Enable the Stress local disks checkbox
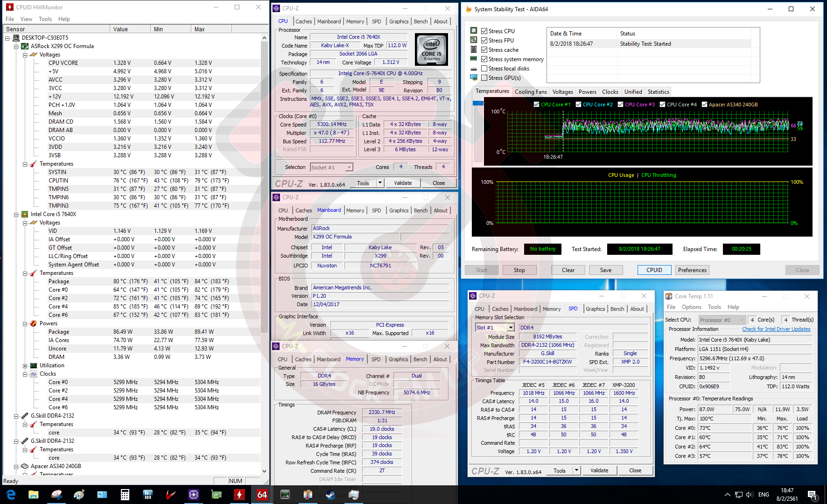Screen dimensions: 827x504 coord(484,69)
